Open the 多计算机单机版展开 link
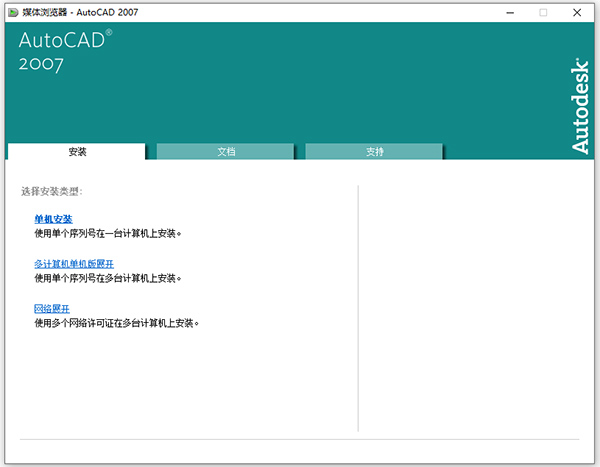The width and height of the screenshot is (600, 467). [x=74, y=264]
